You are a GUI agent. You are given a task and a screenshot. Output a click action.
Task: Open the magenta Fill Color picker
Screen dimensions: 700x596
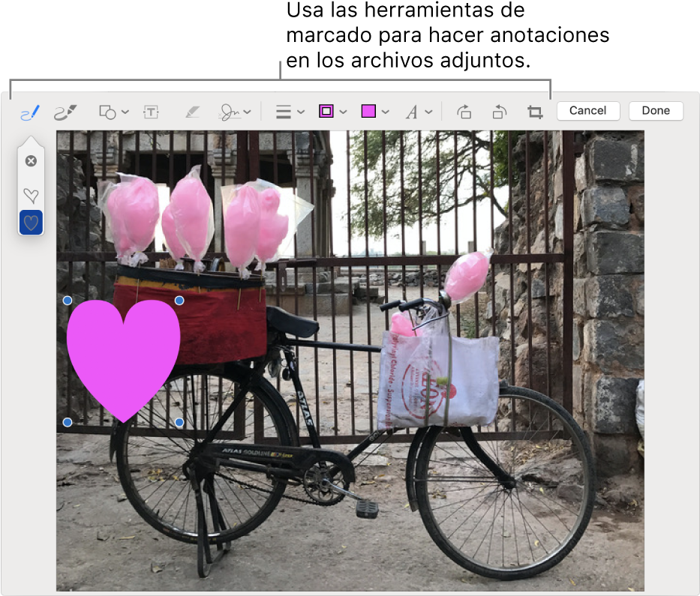(374, 112)
